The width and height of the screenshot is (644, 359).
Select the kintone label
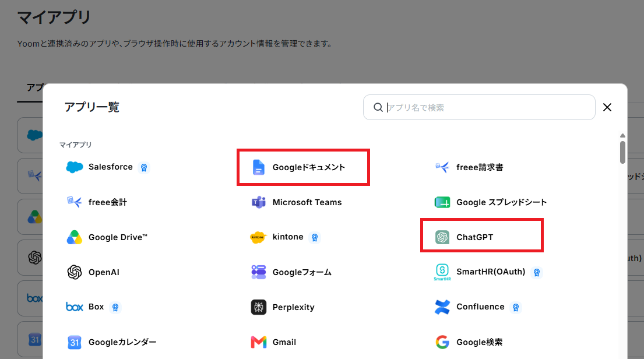(288, 237)
